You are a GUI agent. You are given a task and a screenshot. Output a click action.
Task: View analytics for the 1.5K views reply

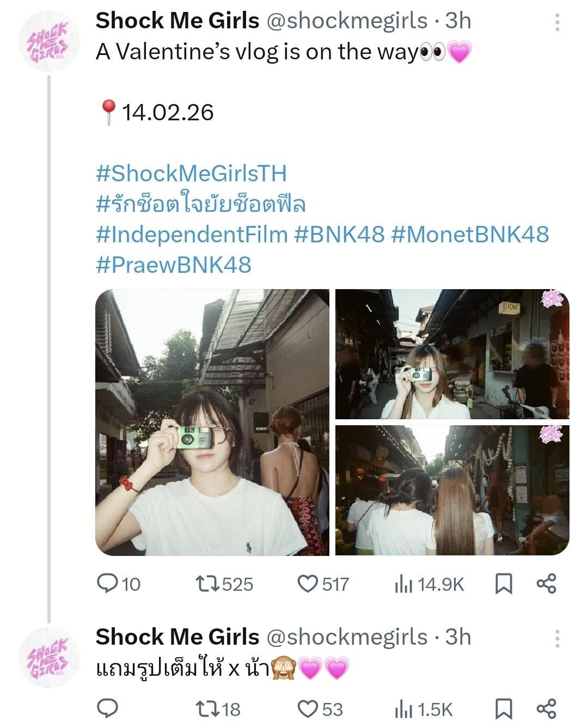point(403,709)
